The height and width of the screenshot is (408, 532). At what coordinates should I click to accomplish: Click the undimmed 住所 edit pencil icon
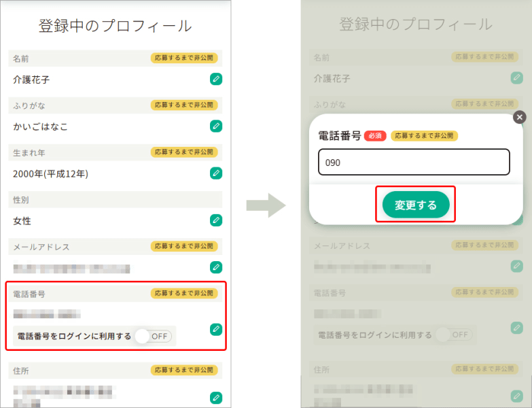tap(216, 397)
